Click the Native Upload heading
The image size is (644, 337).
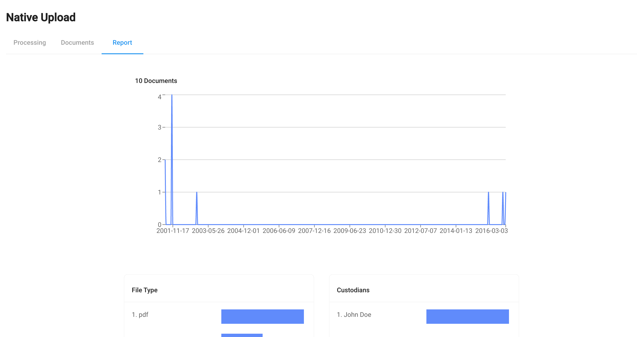(x=41, y=17)
